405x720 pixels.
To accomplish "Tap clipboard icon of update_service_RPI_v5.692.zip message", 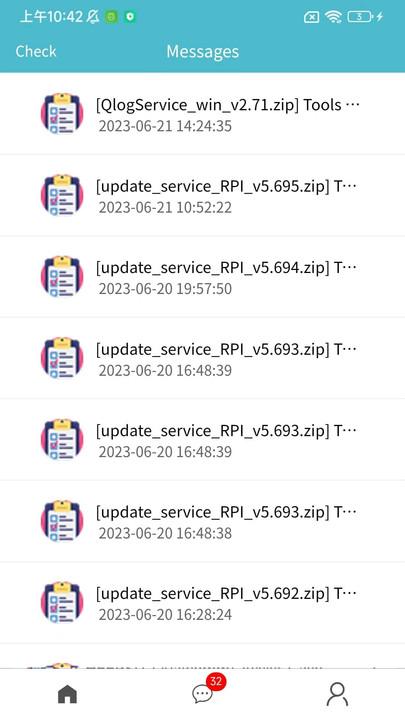I will click(x=62, y=602).
